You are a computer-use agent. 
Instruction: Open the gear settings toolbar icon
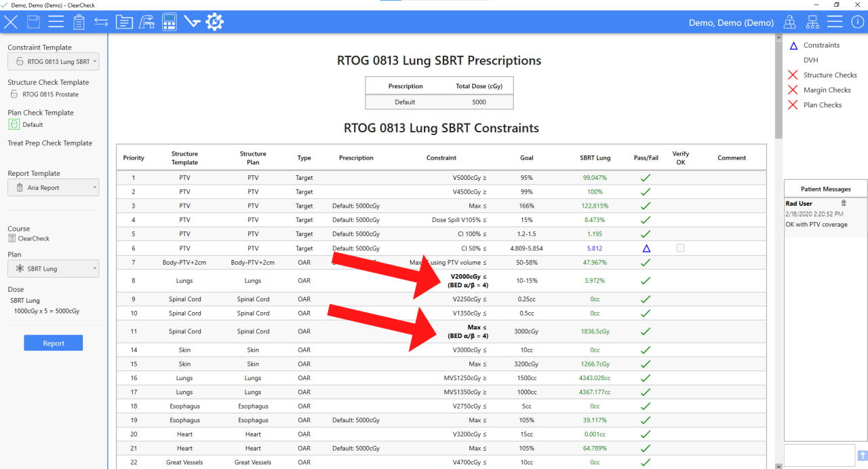point(214,22)
